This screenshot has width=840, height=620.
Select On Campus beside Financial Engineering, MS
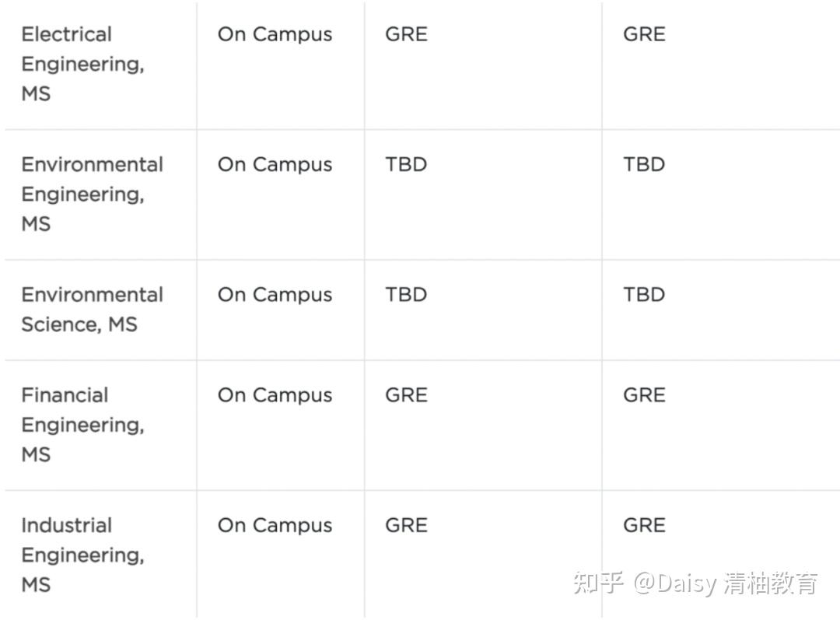275,395
